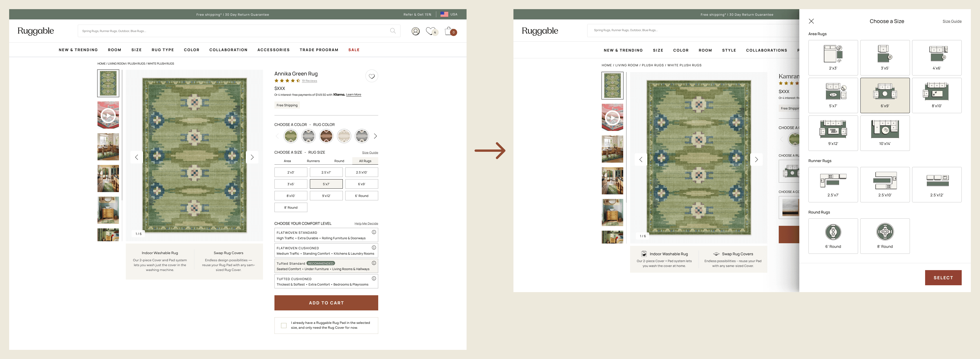Pick the 2.5'x10' runner rug card in panel
980x359 pixels.
885,184
